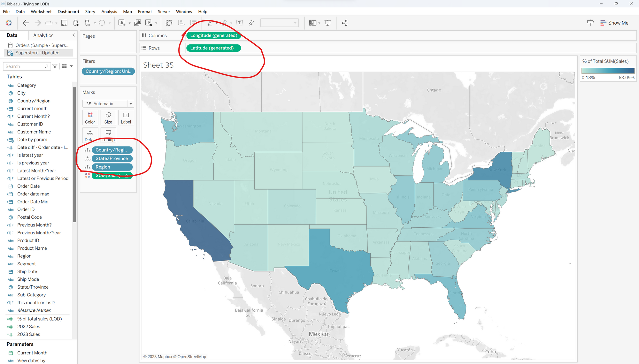Screen dimensions: 639x364
Task: Click the Duplicate Worksheet icon
Action: click(138, 23)
